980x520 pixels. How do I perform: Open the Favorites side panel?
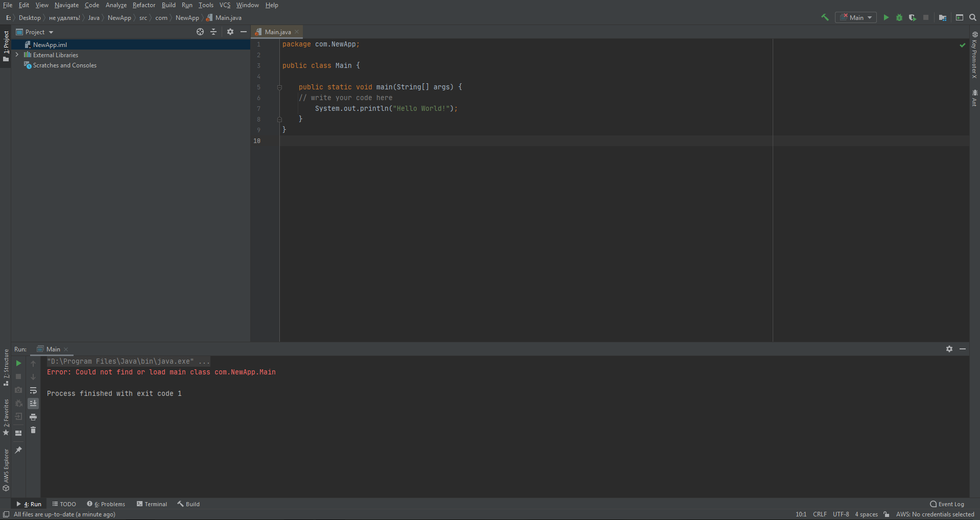pos(6,417)
